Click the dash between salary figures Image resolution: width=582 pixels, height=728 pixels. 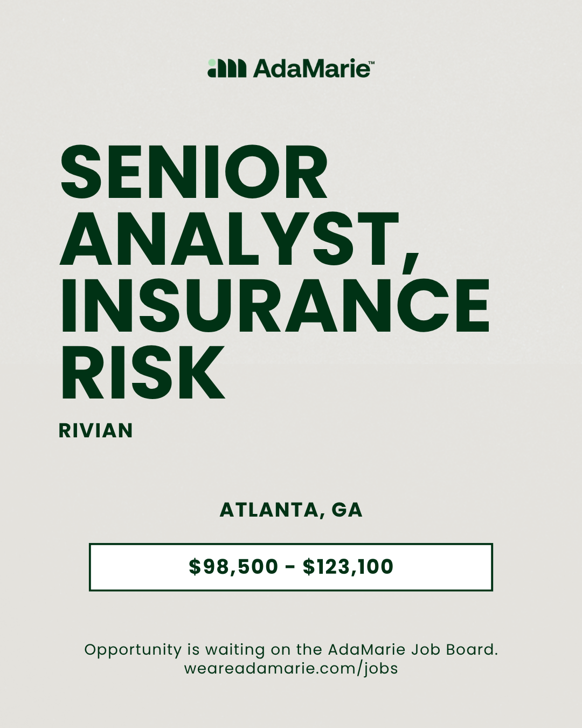pos(290,568)
